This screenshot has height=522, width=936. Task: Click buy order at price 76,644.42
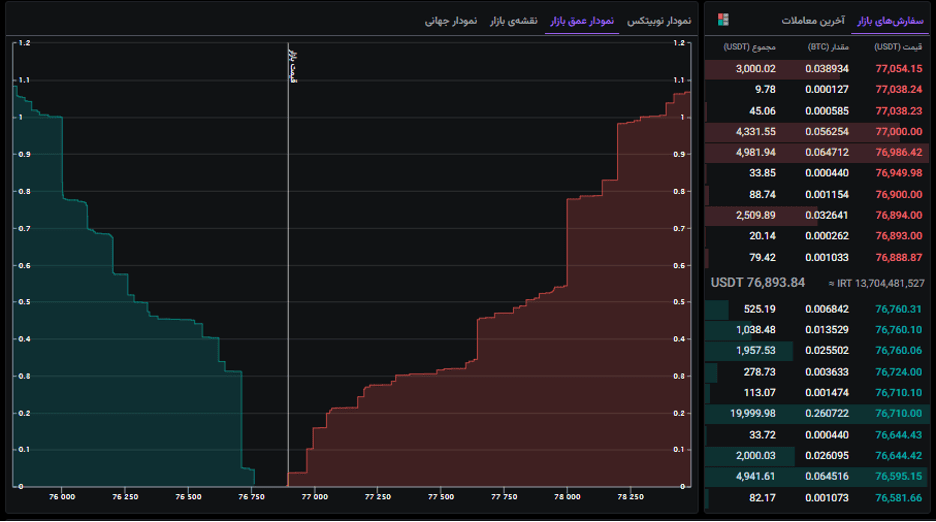(x=817, y=456)
